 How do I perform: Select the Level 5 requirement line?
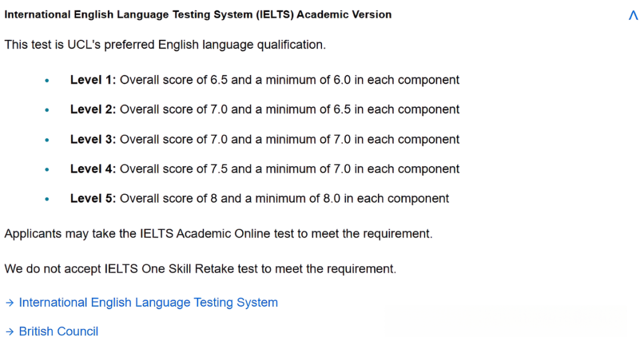click(259, 199)
